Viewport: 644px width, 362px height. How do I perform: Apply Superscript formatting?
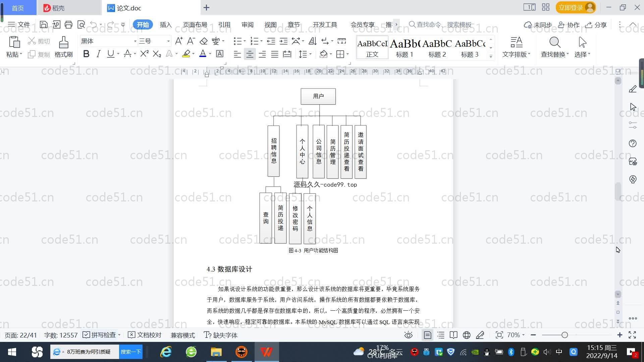pos(144,54)
